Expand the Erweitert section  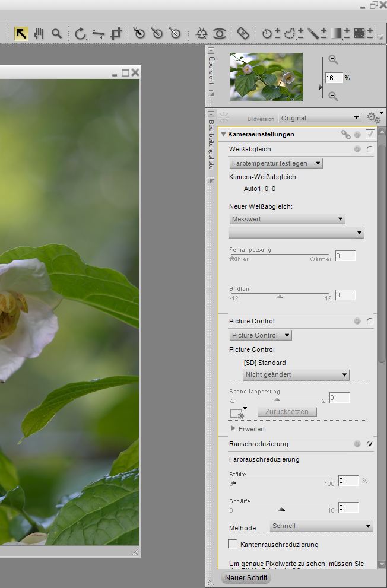233,428
